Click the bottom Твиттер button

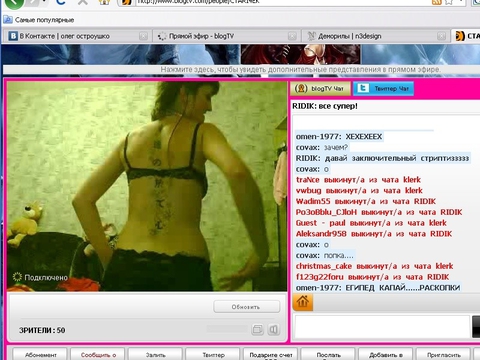point(213,354)
